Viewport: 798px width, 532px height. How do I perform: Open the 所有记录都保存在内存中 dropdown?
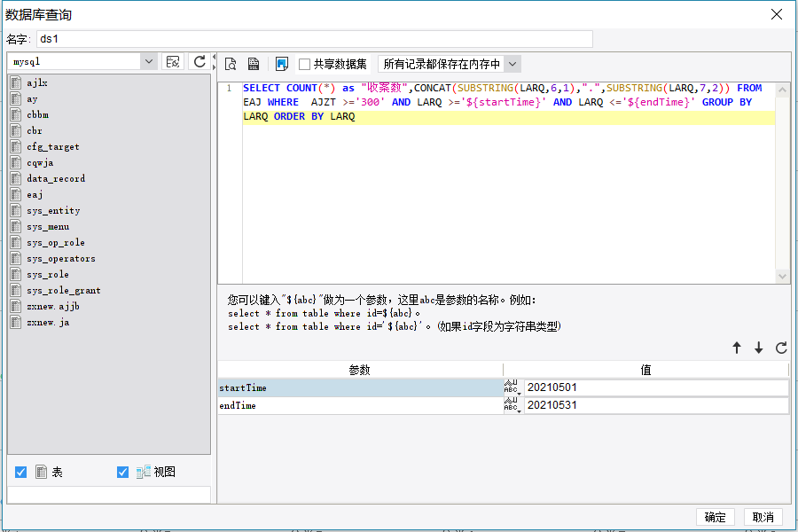[512, 64]
